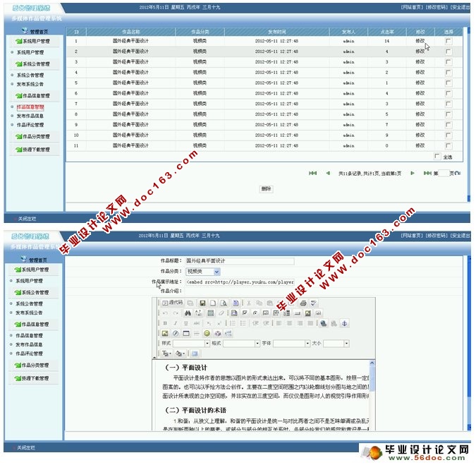Click the Remove Format eraser icon

[221, 313]
